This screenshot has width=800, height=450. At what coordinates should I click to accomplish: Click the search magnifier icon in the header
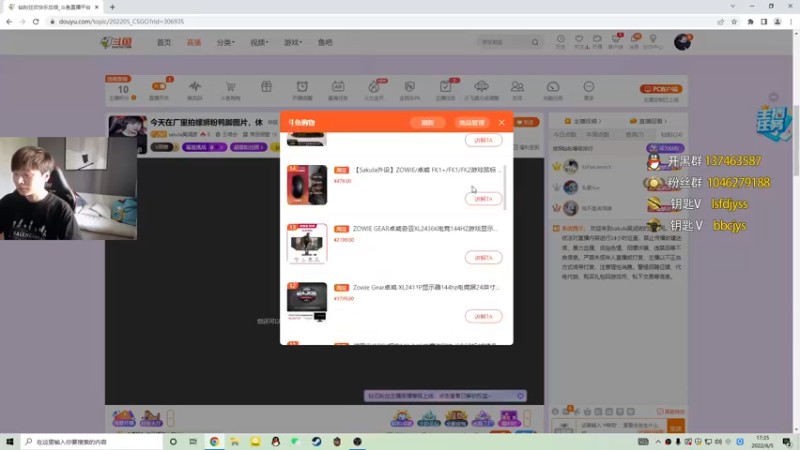pyautogui.click(x=535, y=42)
